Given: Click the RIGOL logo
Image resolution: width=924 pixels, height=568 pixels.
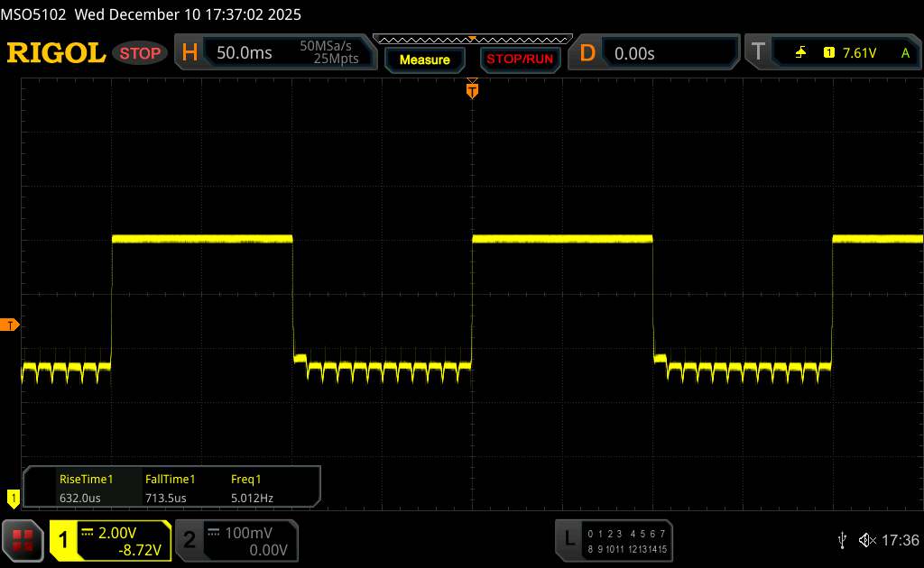Looking at the screenshot, I should (x=56, y=53).
